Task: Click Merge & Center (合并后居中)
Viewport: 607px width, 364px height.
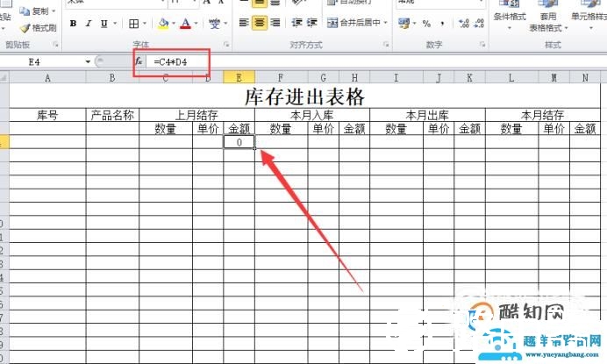Action: 353,23
